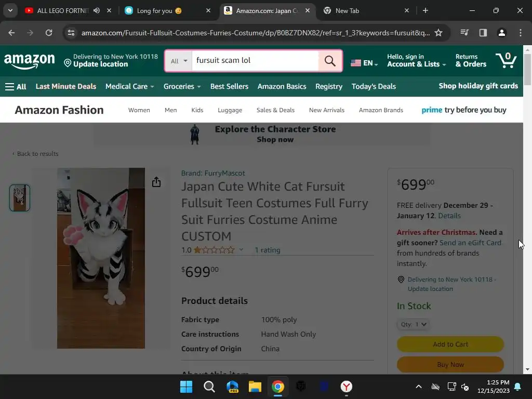Expand Groceries dropdown
532x399 pixels.
pos(182,87)
